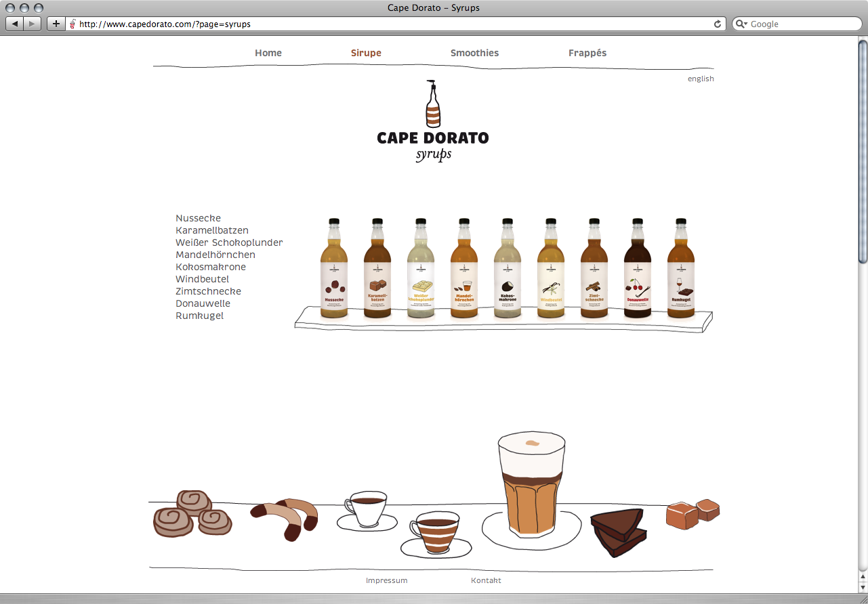The width and height of the screenshot is (868, 604).
Task: Select the Windbeutel syrup bottle
Action: point(551,268)
